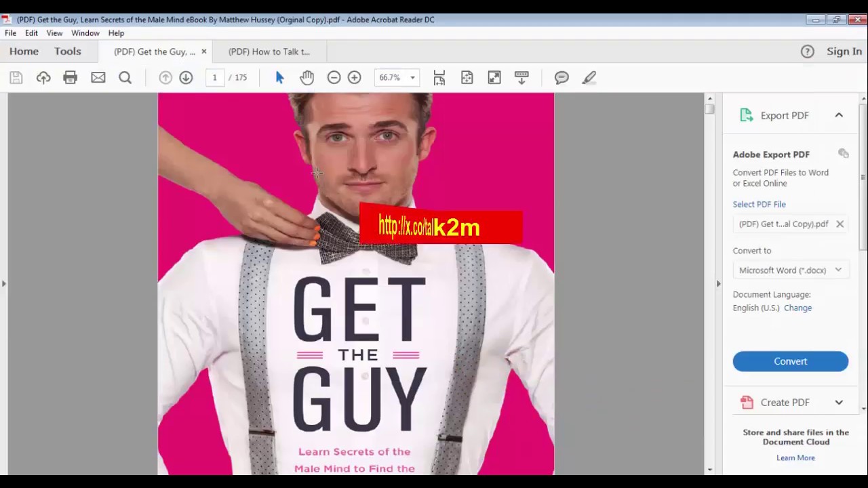This screenshot has height=488, width=868.
Task: Open the Learn More link
Action: (x=795, y=457)
